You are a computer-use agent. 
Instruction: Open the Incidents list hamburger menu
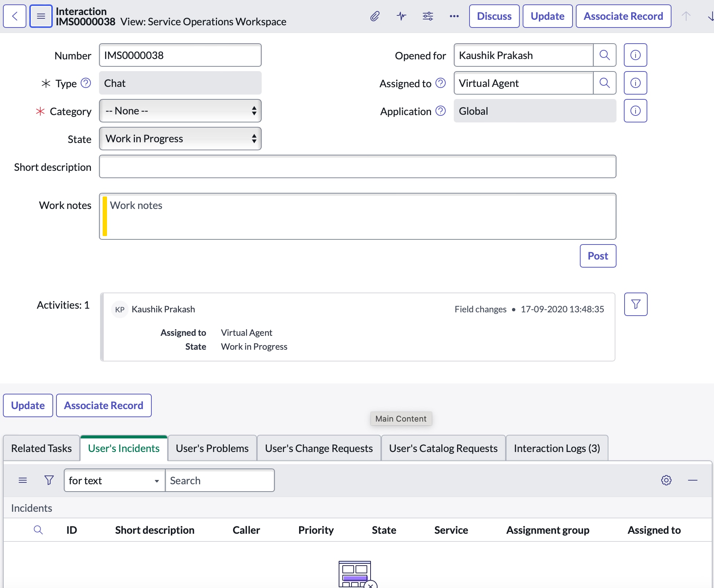tap(23, 480)
